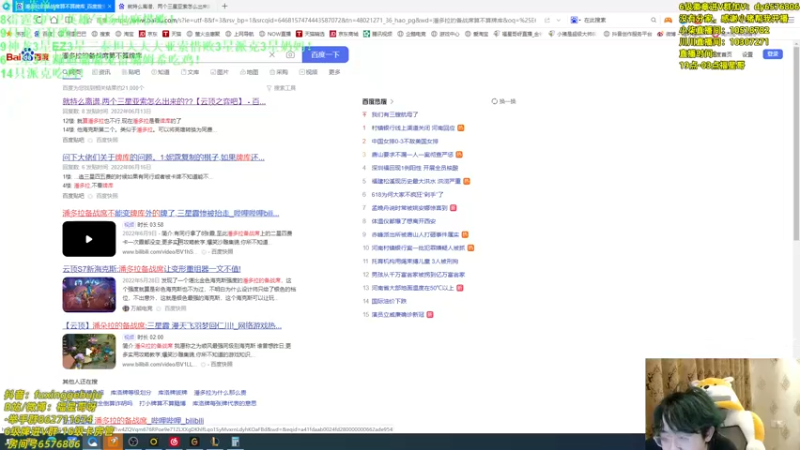
Task: Open the 上网导航 bookmark
Action: [x=240, y=34]
